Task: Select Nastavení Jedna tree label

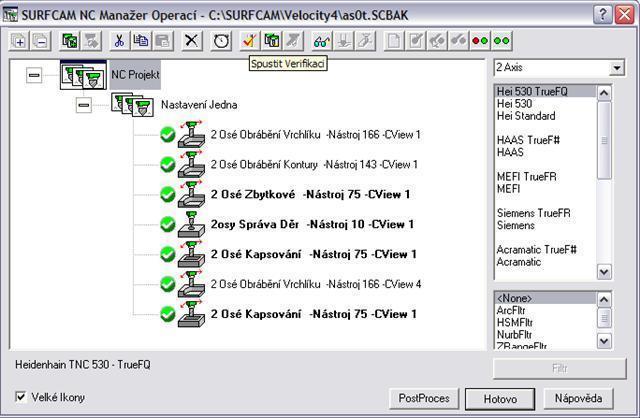Action: click(199, 105)
